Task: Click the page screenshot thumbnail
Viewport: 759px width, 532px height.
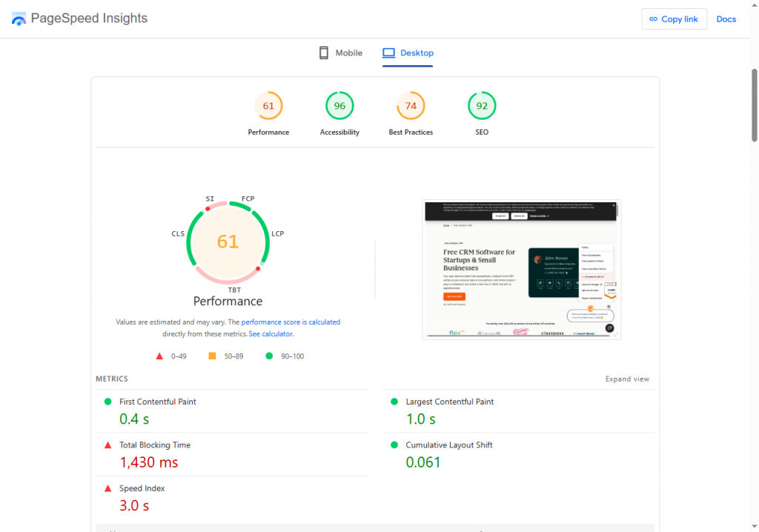Action: tap(522, 270)
